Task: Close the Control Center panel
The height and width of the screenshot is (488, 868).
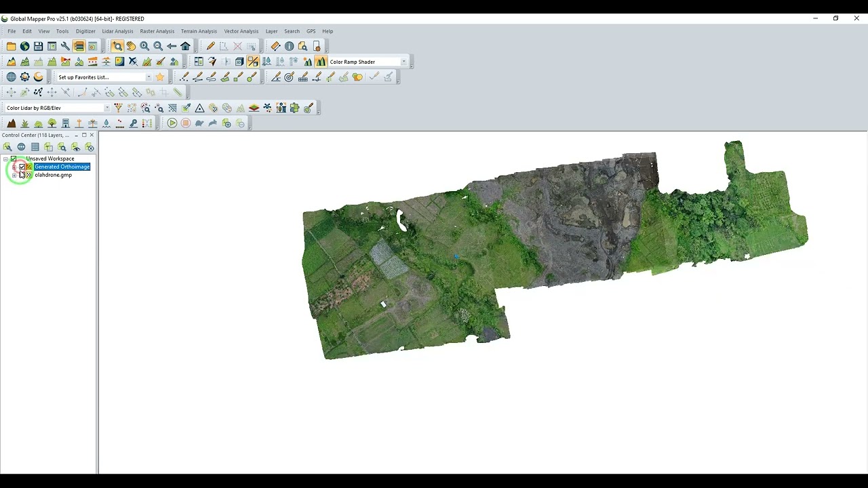Action: (92, 135)
